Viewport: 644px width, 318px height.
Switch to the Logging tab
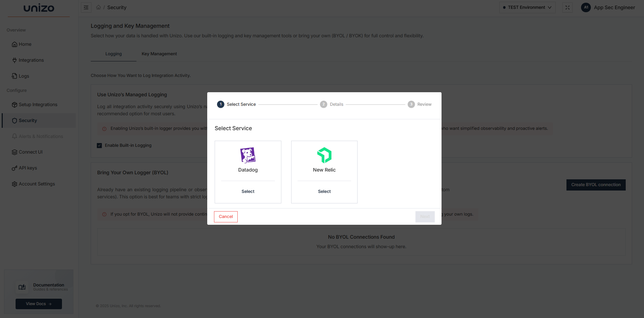pyautogui.click(x=113, y=54)
